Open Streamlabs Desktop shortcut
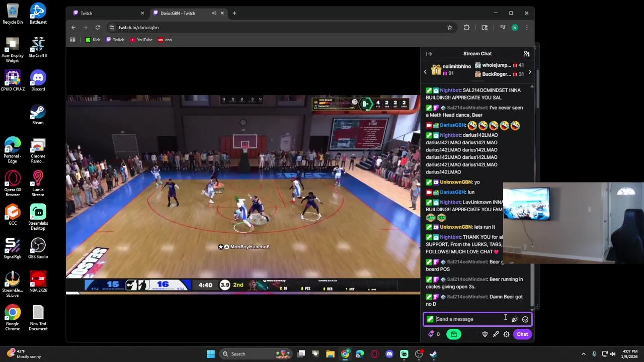Screen dimensions: 644x362 point(38,217)
